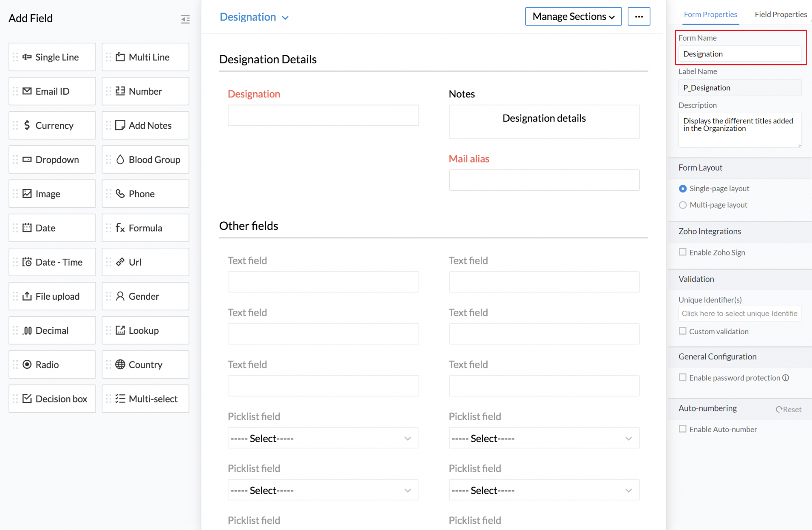Add a Decision box field

pos(52,398)
